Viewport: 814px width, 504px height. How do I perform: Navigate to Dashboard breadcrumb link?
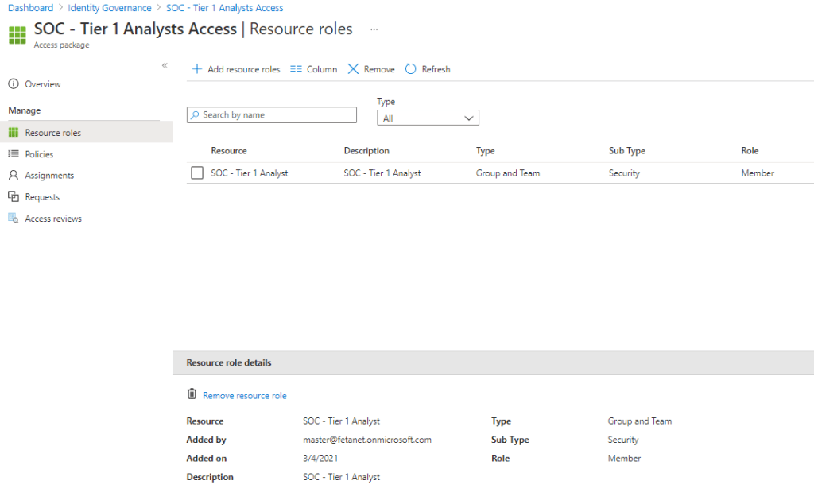[x=30, y=8]
